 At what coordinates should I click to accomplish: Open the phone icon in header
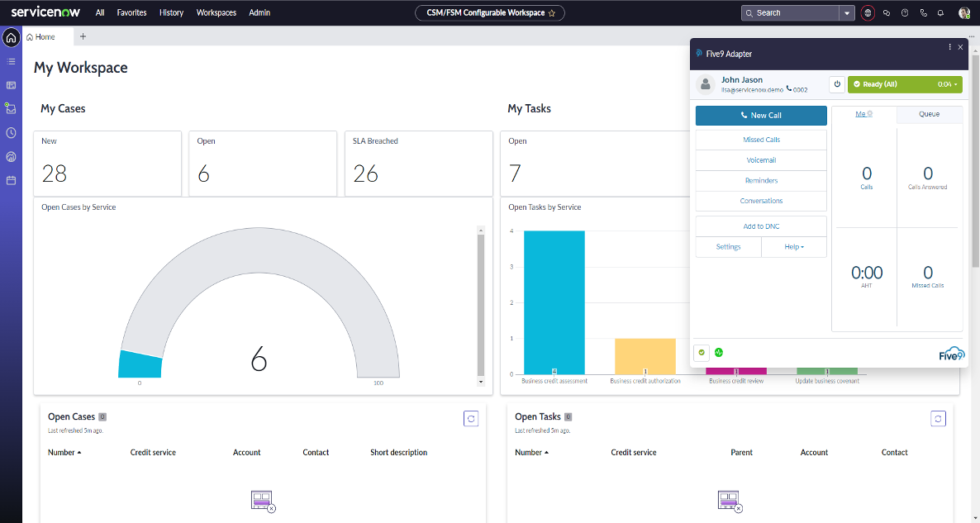923,13
